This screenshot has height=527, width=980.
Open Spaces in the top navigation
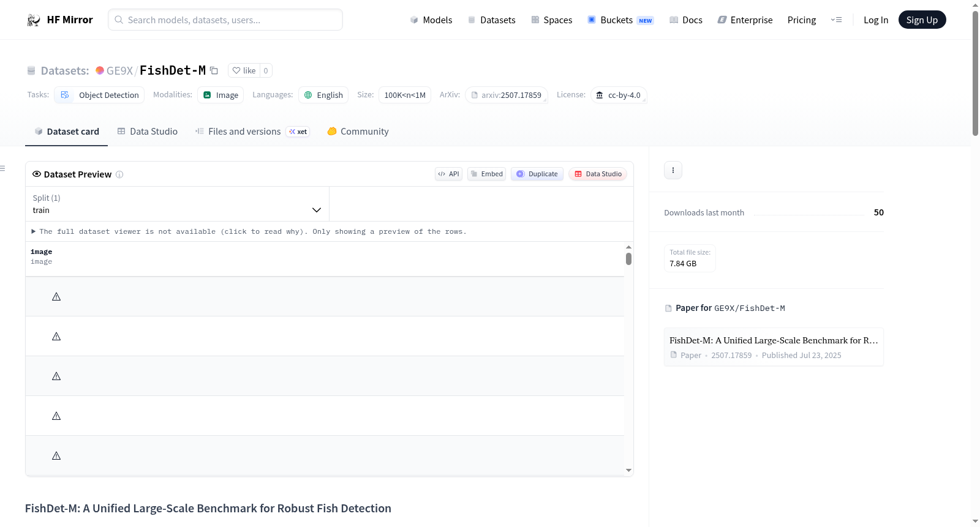point(551,20)
